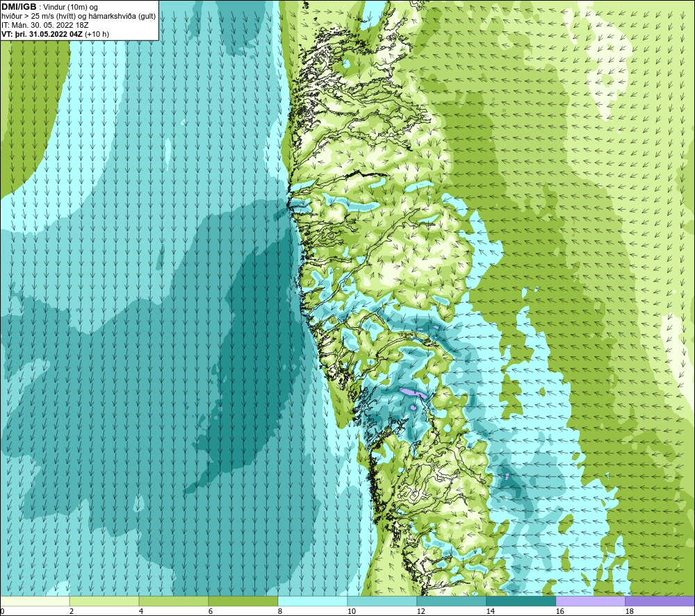The width and height of the screenshot is (695, 616).
Task: Click the legend label '0'
Action: [x=3, y=612]
